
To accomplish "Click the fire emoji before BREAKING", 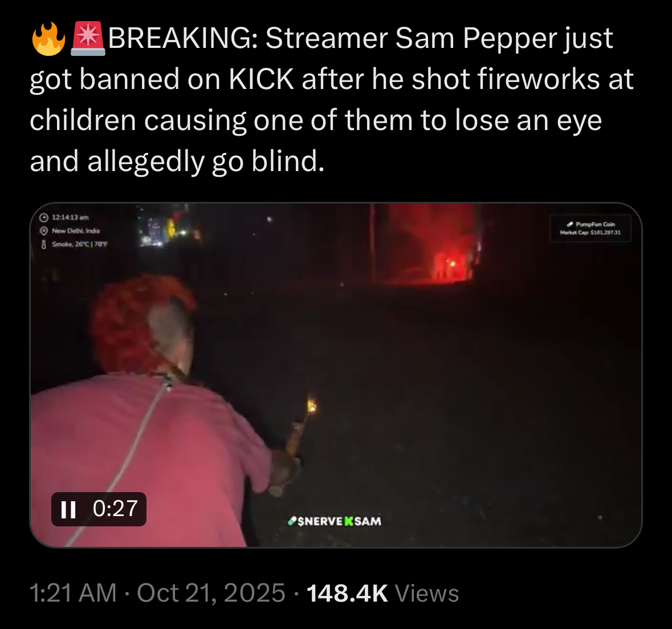I will click(48, 39).
